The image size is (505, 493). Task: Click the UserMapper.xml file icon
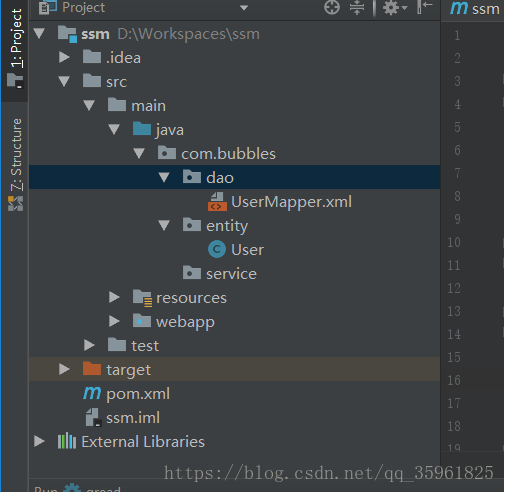point(217,202)
